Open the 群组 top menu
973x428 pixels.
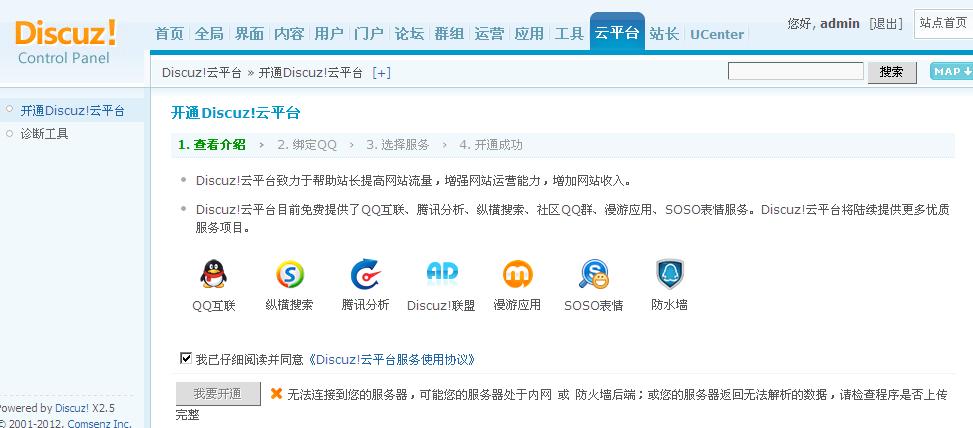tap(449, 33)
